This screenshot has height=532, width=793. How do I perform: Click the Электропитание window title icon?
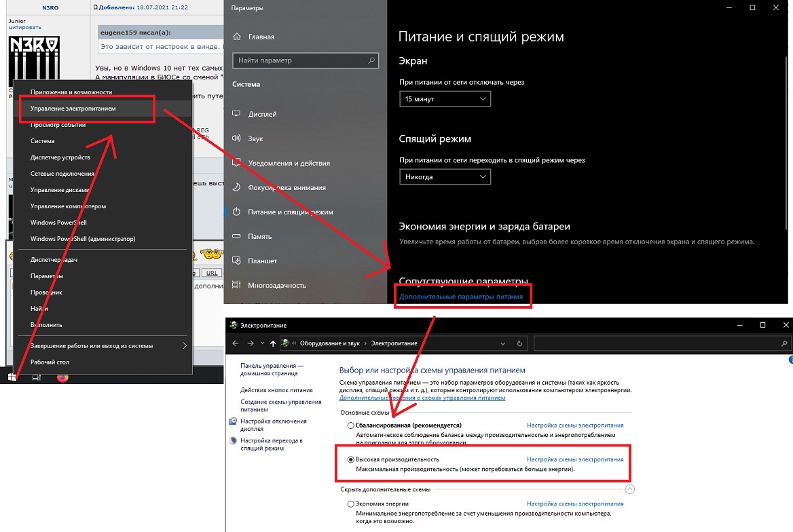click(x=234, y=325)
